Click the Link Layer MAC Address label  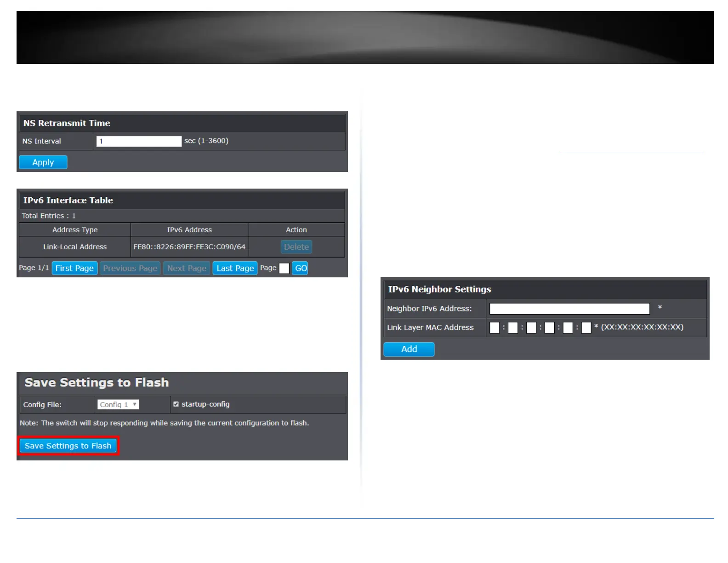tap(430, 327)
